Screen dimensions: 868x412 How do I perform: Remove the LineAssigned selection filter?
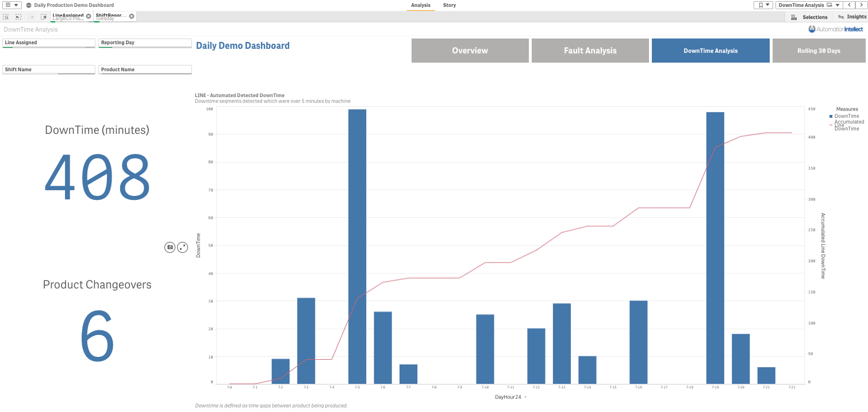[89, 16]
